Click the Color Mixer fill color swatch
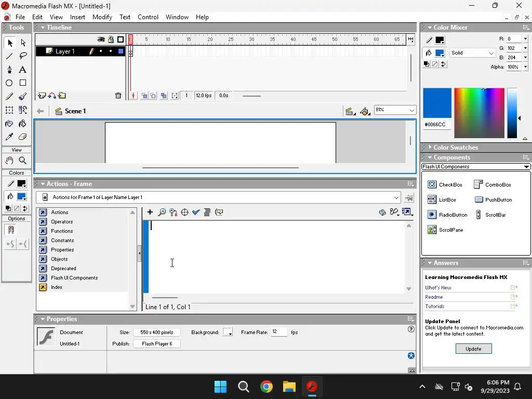The width and height of the screenshot is (532, 399). tap(440, 54)
